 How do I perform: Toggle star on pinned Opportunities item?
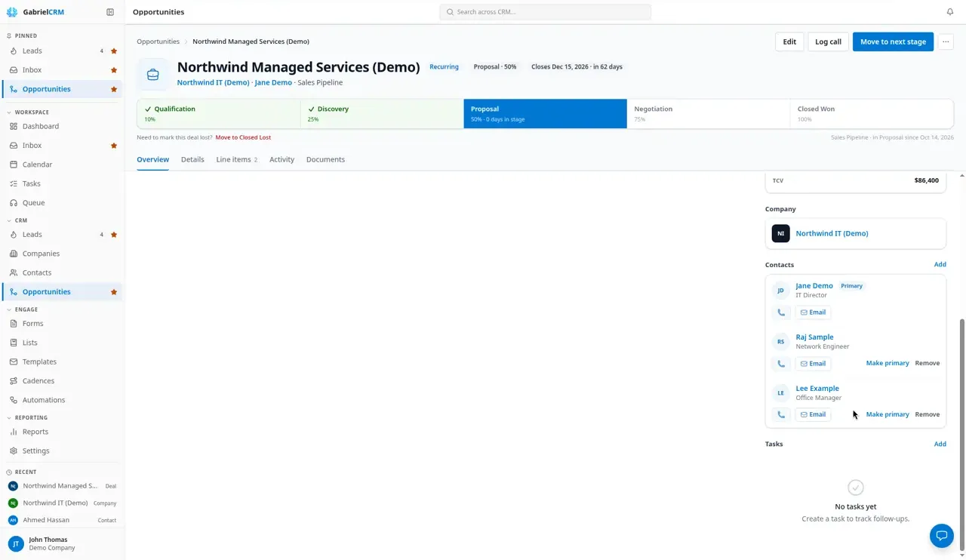pyautogui.click(x=114, y=89)
